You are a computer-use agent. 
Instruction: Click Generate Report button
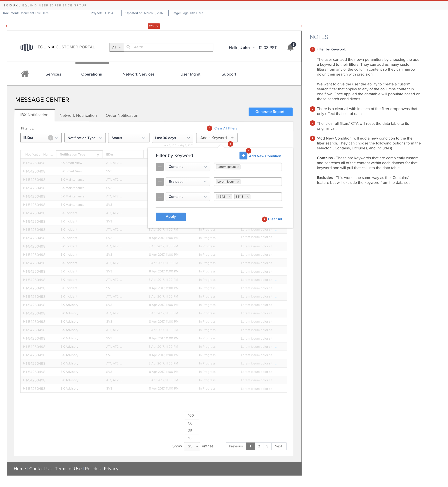point(270,111)
